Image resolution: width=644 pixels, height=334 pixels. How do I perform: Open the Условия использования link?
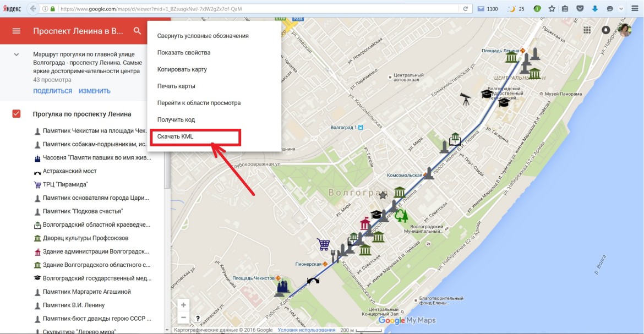pyautogui.click(x=306, y=330)
